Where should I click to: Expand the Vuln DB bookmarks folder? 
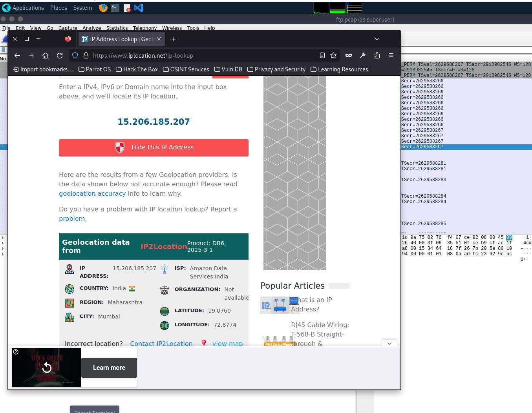tap(228, 69)
